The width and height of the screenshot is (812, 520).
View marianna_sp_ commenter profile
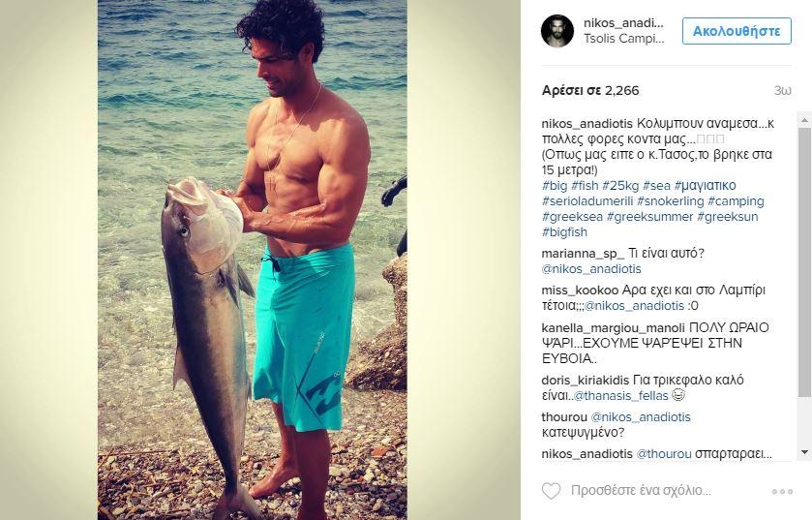pos(583,254)
